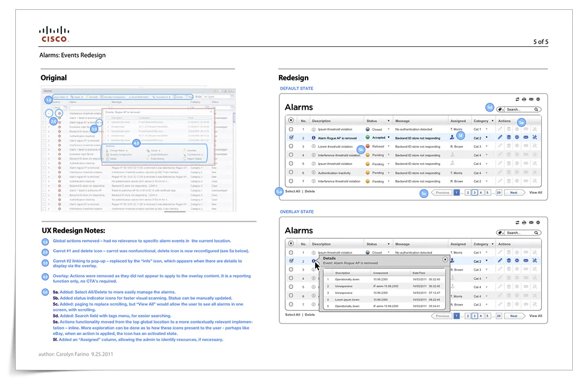Click mail action in Alarm Rogue AP row, Default State
The height and width of the screenshot is (384, 588).
click(526, 138)
